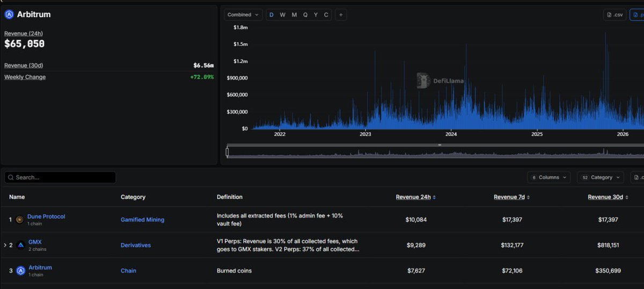Click the GMX logo icon
This screenshot has height=289, width=644.
(x=20, y=245)
